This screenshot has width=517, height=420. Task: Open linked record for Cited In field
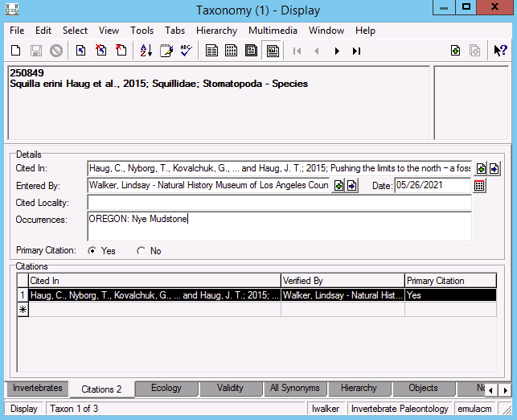494,169
